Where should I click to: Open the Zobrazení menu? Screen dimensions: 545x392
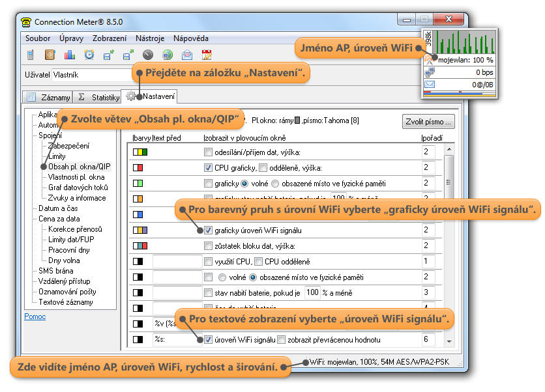(110, 38)
